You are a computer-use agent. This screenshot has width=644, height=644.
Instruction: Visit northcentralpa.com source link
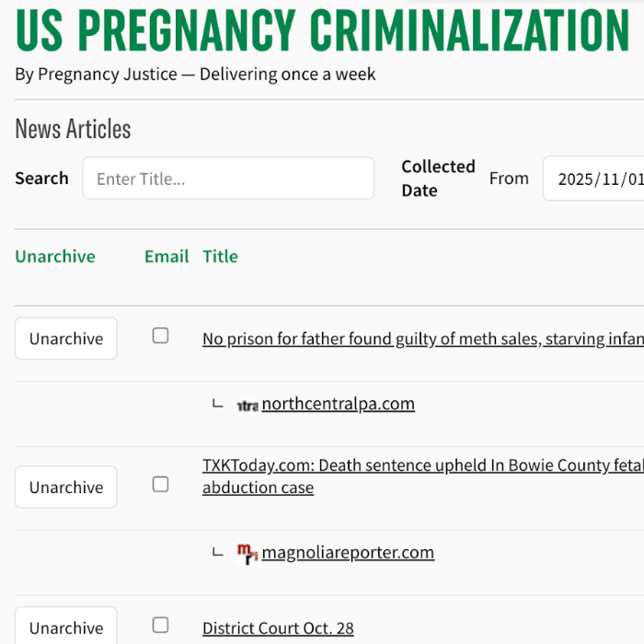pyautogui.click(x=338, y=404)
